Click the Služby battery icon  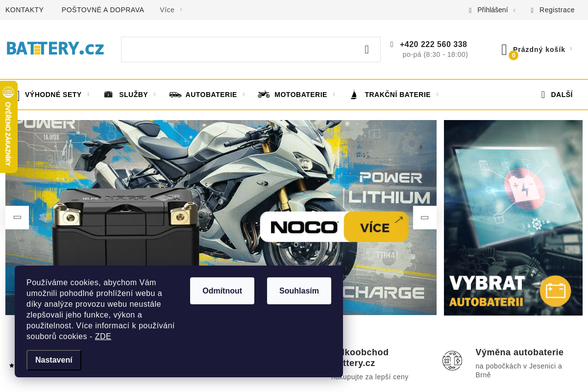pos(108,95)
